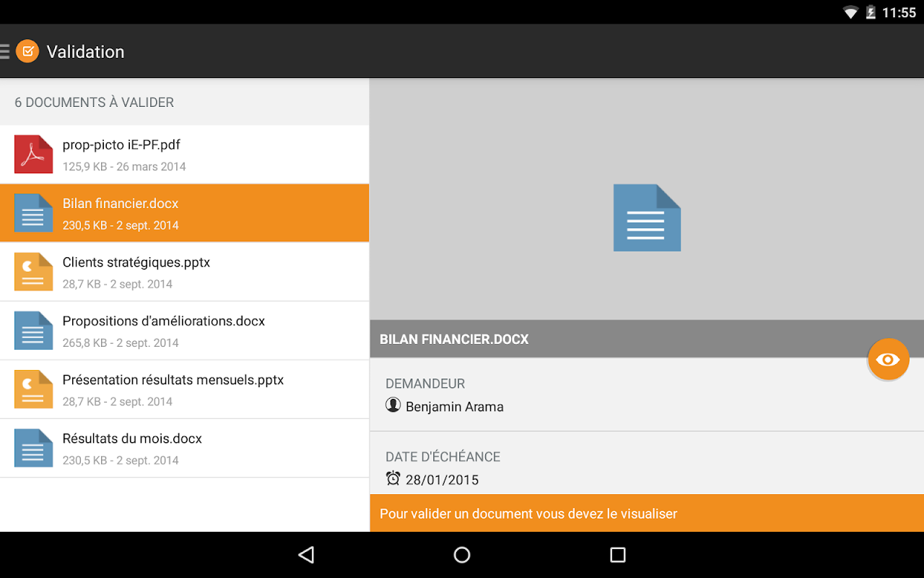This screenshot has height=578, width=924.
Task: Tap the Android recent apps button
Action: click(x=618, y=555)
